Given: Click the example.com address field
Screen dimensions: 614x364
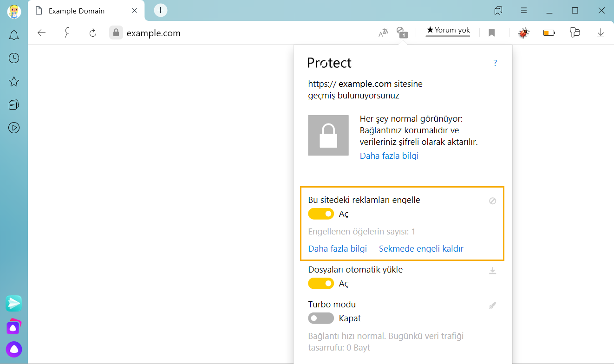Looking at the screenshot, I should (153, 33).
